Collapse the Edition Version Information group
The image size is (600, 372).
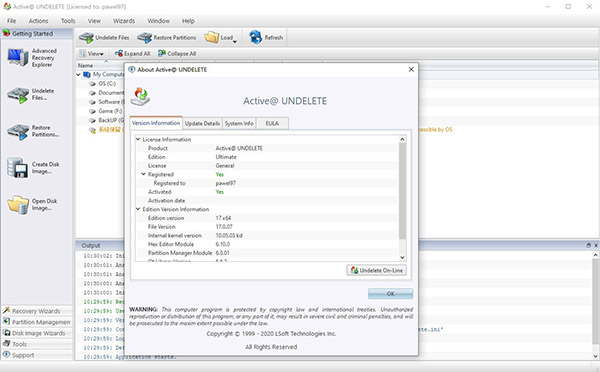tap(138, 209)
